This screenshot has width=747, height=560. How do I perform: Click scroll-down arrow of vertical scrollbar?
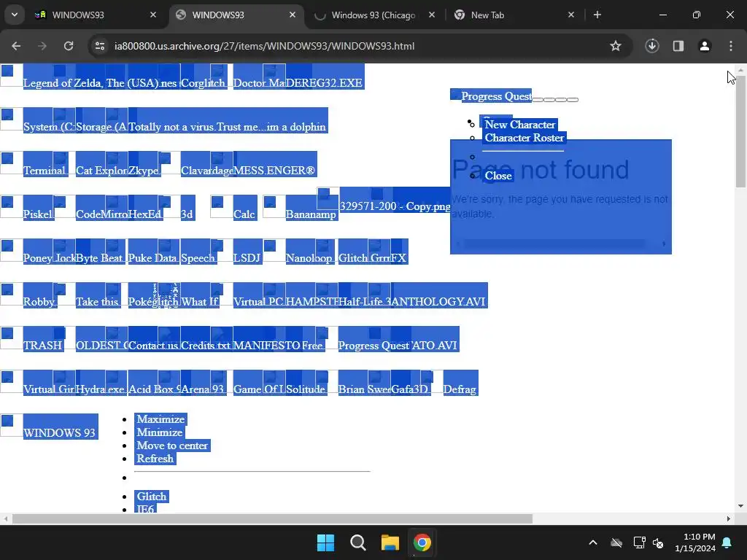pyautogui.click(x=740, y=506)
